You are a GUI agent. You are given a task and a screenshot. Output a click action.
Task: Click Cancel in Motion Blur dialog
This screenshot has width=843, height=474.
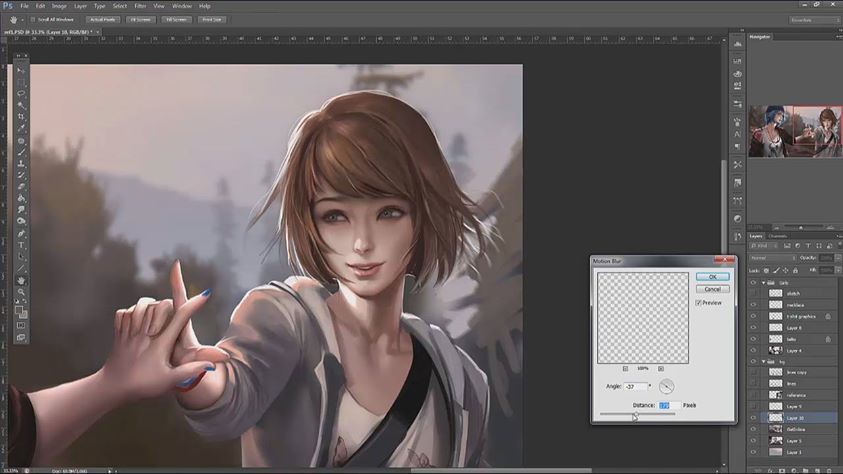click(712, 289)
